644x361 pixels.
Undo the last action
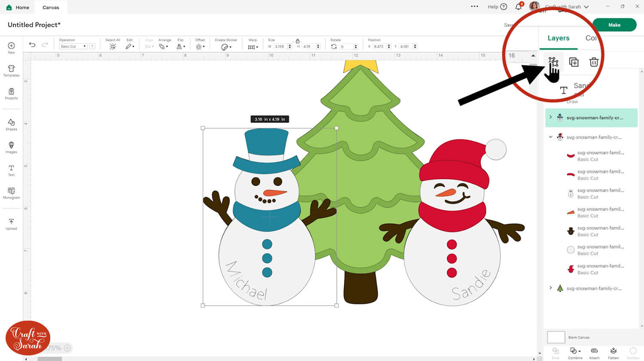(x=32, y=45)
